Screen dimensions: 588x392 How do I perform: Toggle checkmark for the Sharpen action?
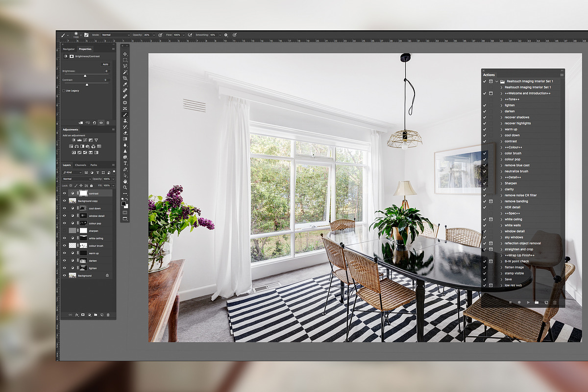[485, 183]
